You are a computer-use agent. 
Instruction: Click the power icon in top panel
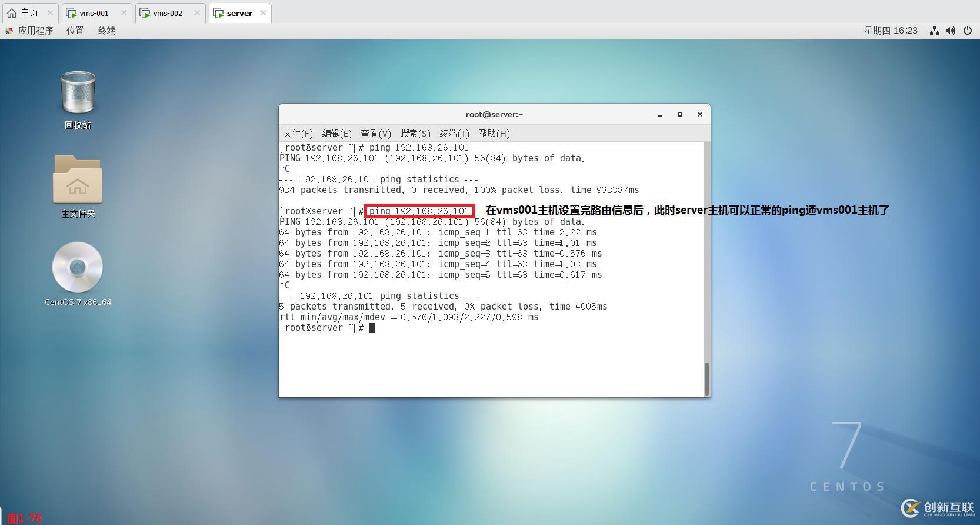point(967,31)
